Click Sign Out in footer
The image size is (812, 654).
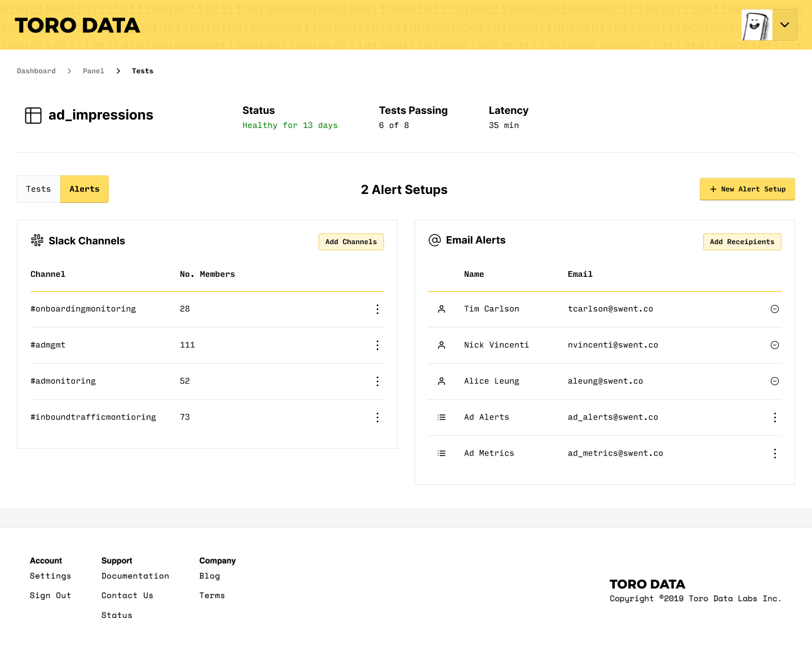tap(50, 595)
